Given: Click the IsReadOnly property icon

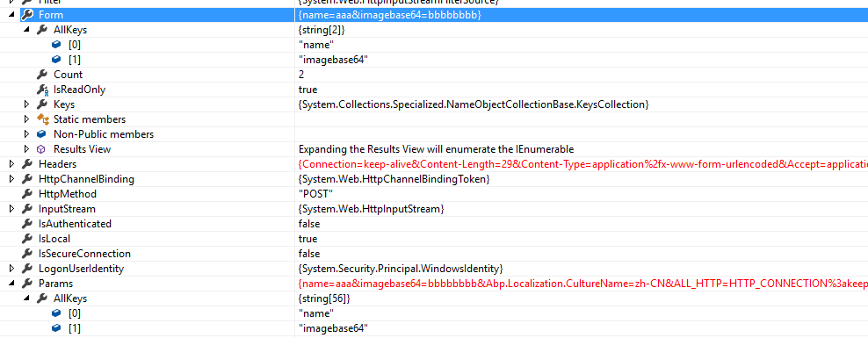Looking at the screenshot, I should pyautogui.click(x=42, y=90).
